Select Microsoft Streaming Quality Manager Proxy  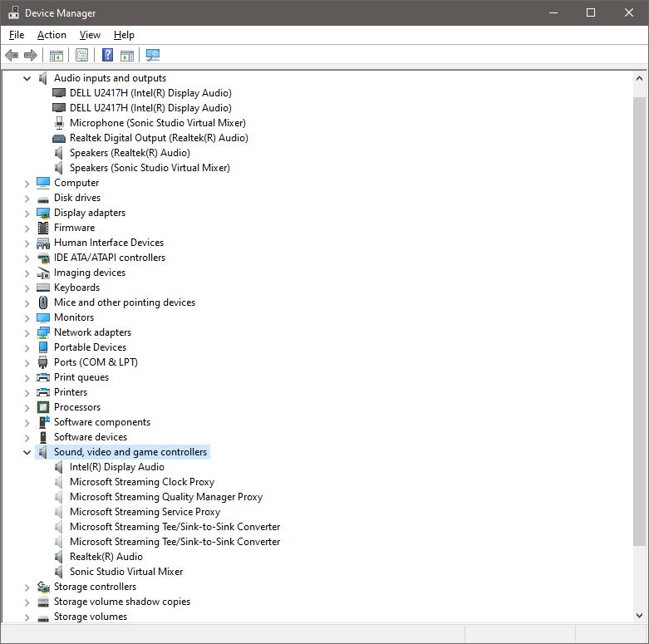166,497
